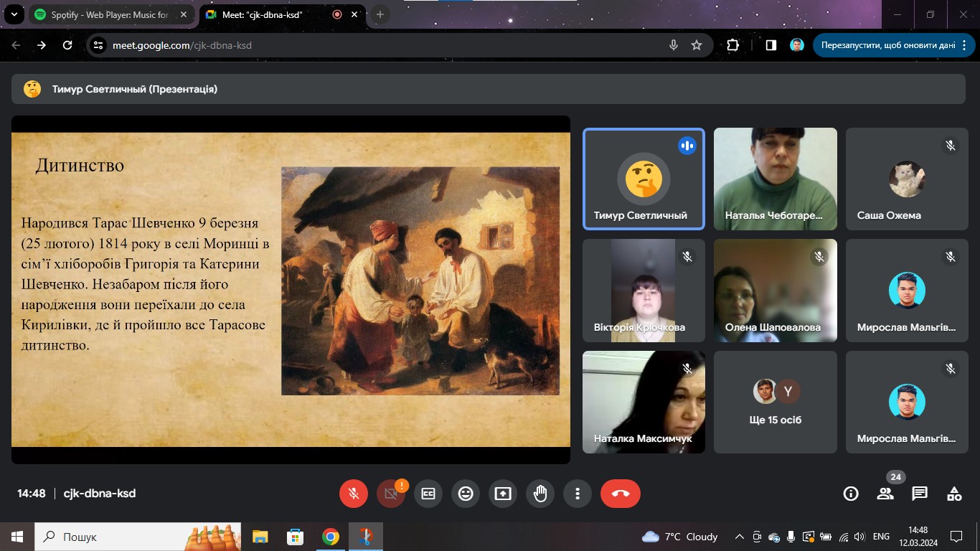Open the Windows Start menu
980x551 pixels.
pos(17,537)
